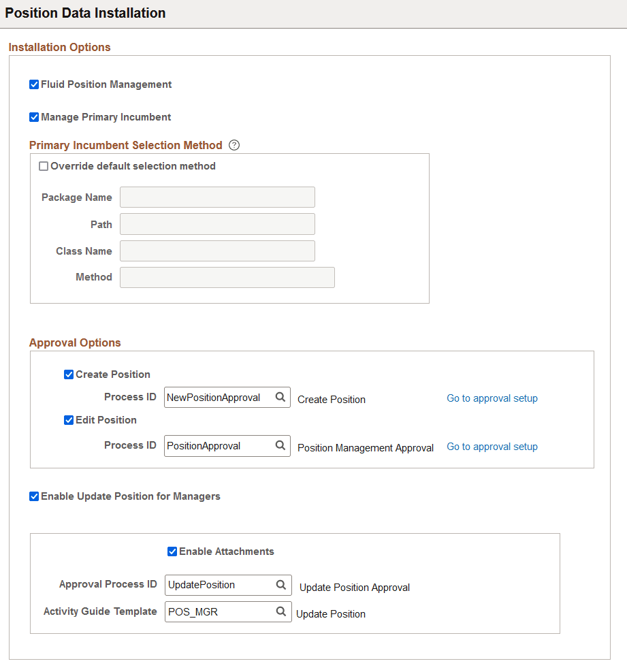The width and height of the screenshot is (627, 672).
Task: Uncheck Enable Attachments
Action: 172,551
